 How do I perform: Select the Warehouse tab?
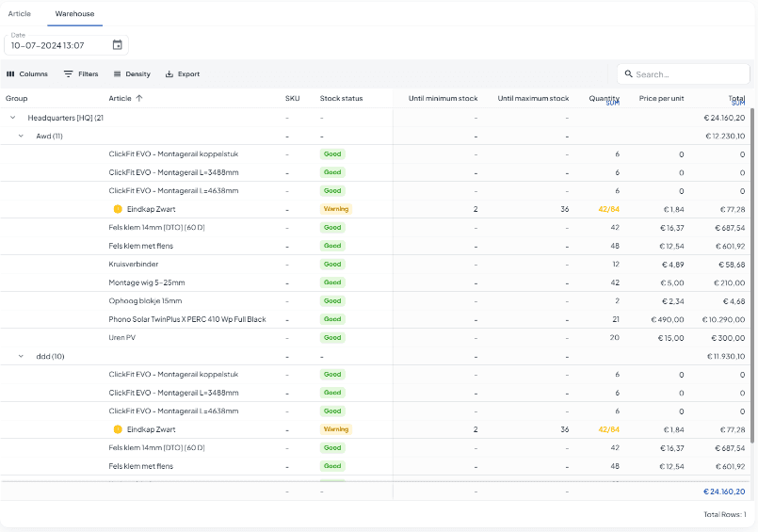point(74,14)
